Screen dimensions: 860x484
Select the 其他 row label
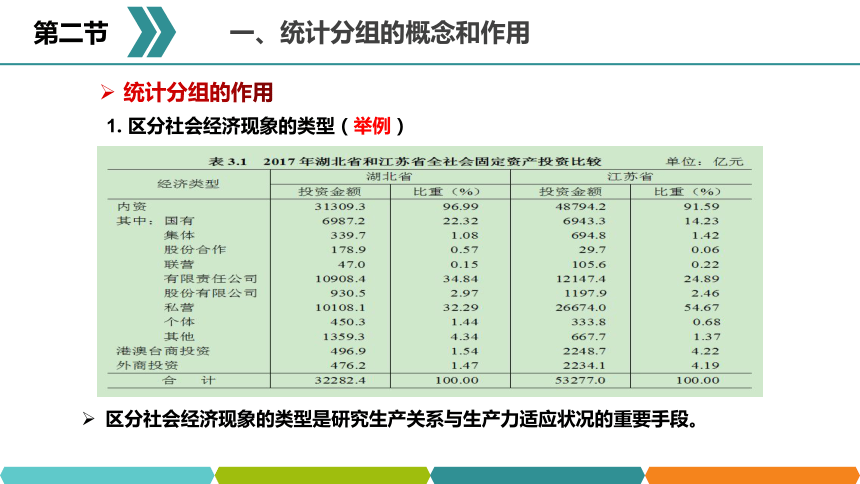179,336
